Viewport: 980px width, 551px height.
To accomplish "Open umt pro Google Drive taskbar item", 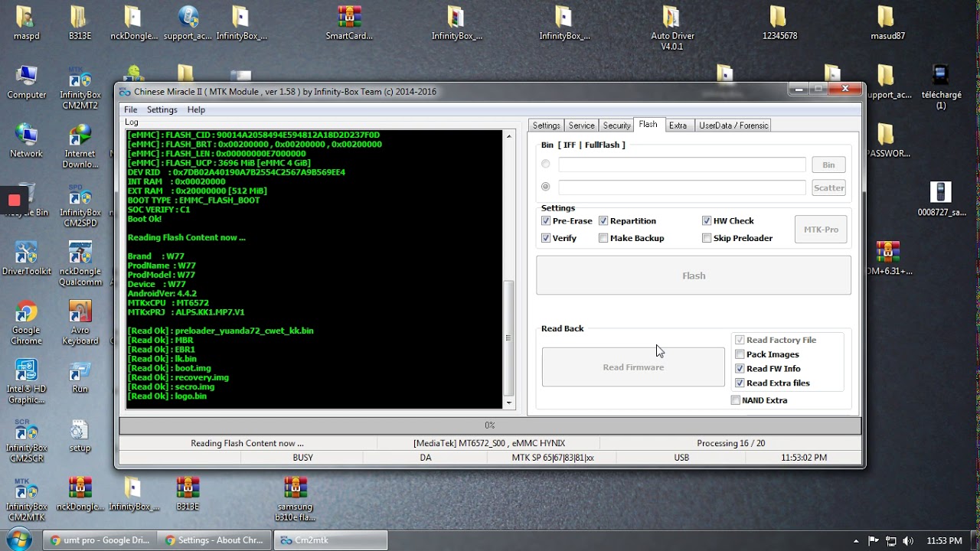I will [x=100, y=540].
